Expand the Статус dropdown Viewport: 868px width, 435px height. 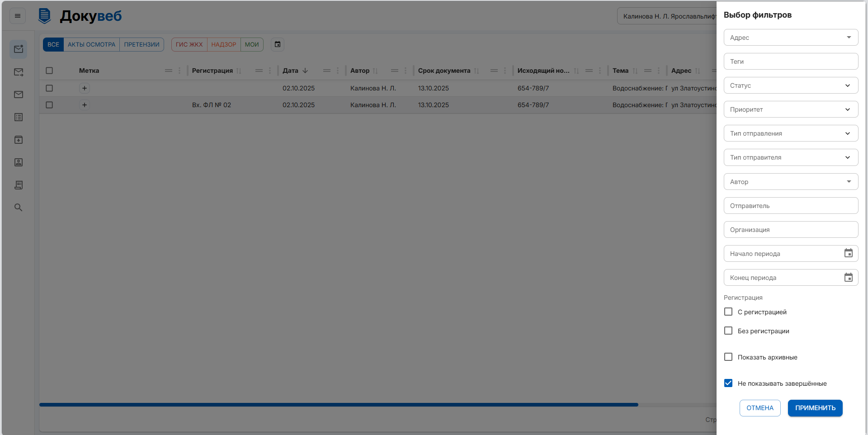click(791, 85)
